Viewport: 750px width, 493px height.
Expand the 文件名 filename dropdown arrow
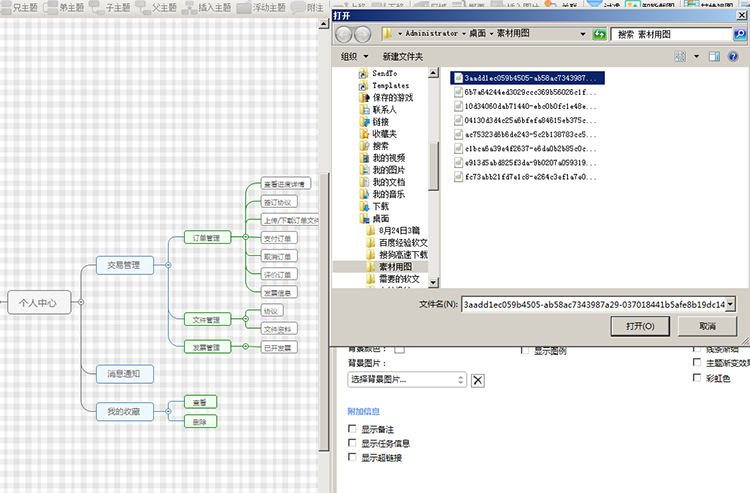(x=731, y=303)
